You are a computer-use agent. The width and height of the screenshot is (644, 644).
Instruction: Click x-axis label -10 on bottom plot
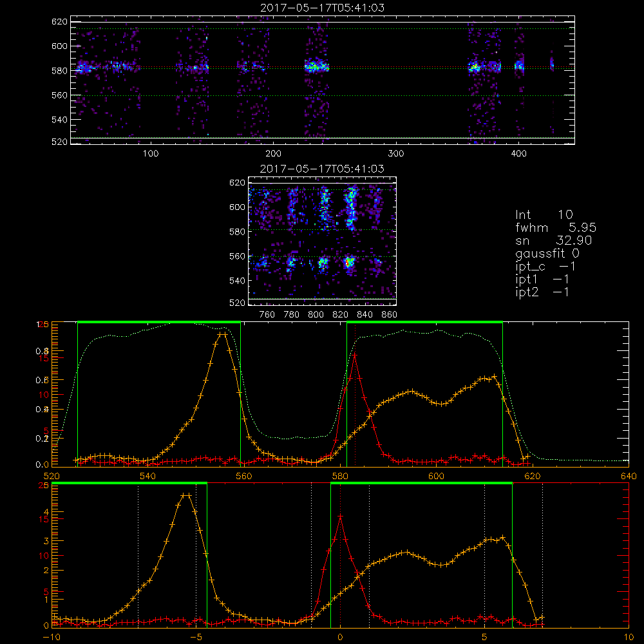point(52,638)
